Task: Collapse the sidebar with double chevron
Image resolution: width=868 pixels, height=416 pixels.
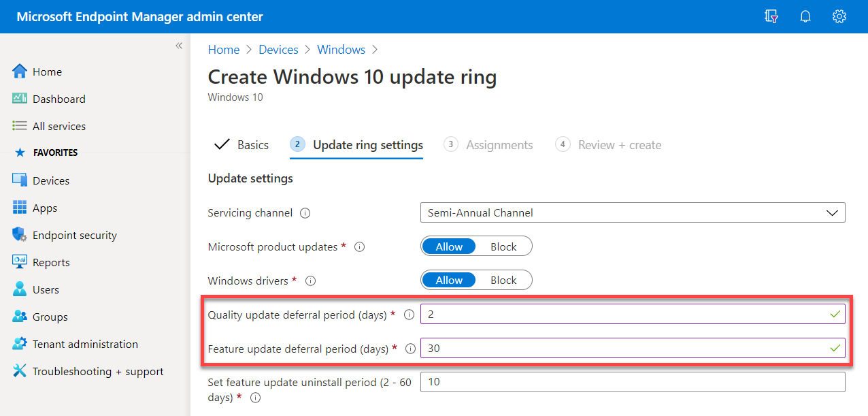Action: point(179,46)
